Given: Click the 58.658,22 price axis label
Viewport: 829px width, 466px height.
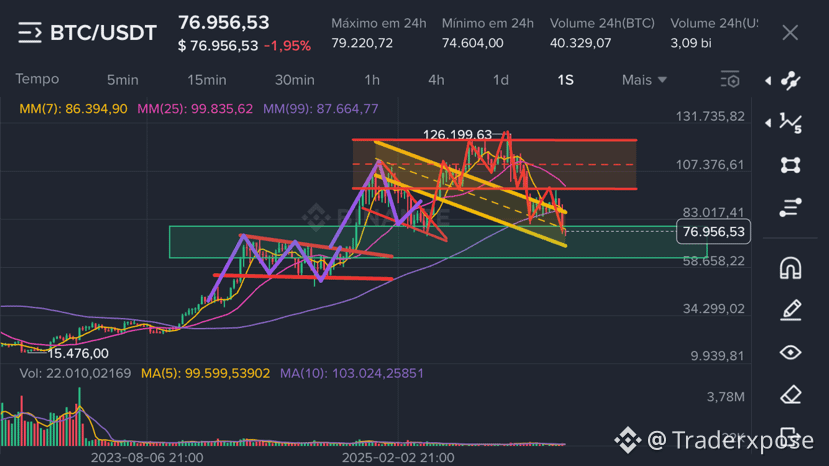Looking at the screenshot, I should click(714, 261).
